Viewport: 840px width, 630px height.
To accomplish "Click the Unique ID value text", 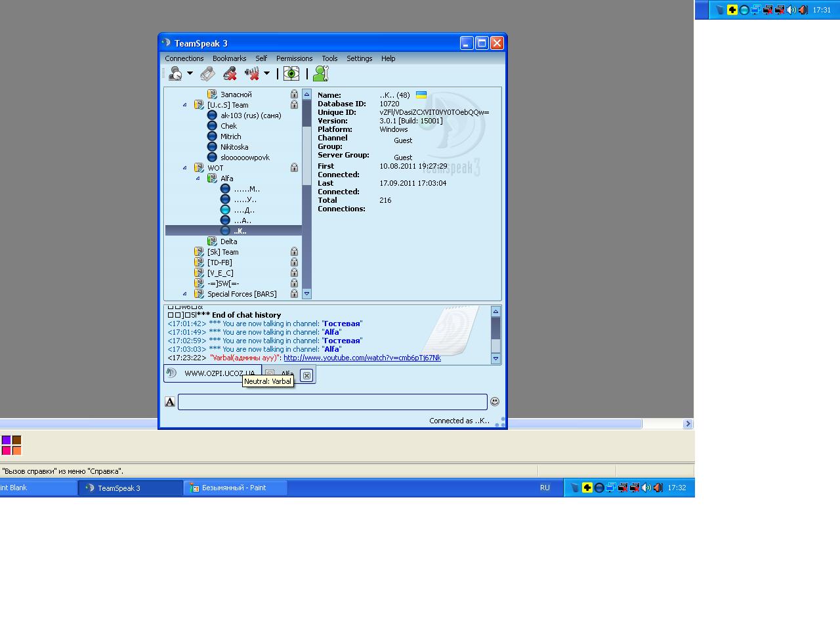I will 434,112.
